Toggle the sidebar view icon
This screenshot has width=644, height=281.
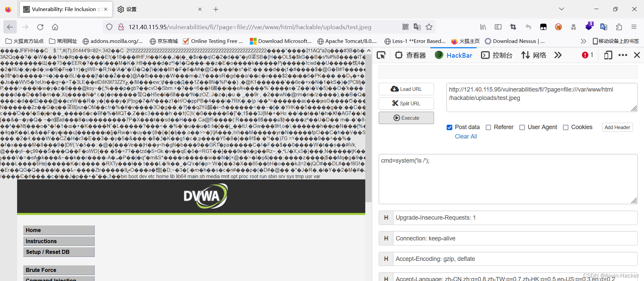click(x=498, y=27)
